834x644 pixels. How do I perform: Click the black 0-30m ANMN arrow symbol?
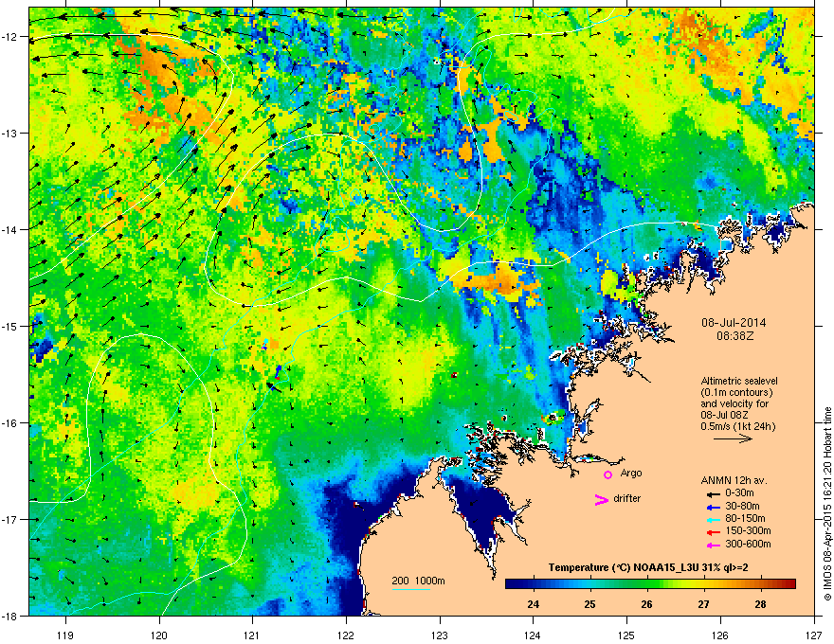[714, 493]
